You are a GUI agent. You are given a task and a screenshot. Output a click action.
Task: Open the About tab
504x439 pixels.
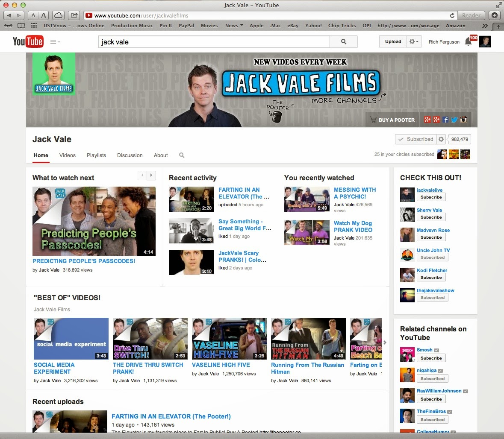(161, 155)
